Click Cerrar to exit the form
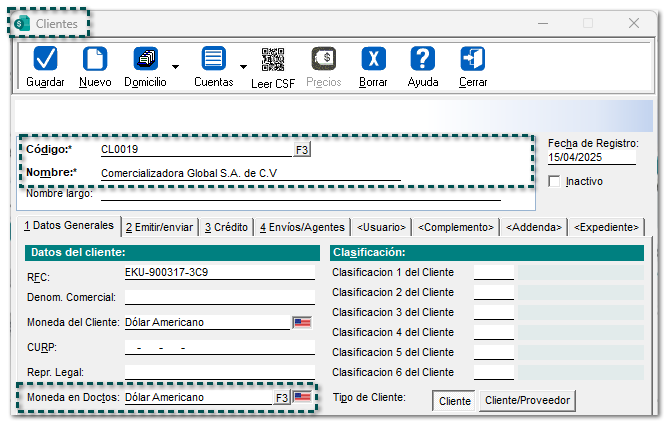 pyautogui.click(x=473, y=61)
